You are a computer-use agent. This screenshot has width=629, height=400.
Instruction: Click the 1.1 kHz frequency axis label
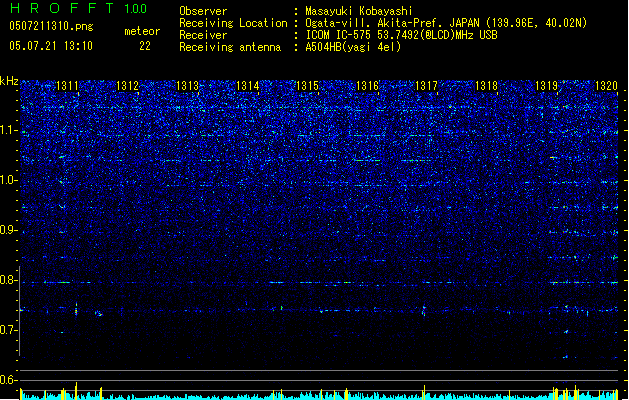click(9, 130)
